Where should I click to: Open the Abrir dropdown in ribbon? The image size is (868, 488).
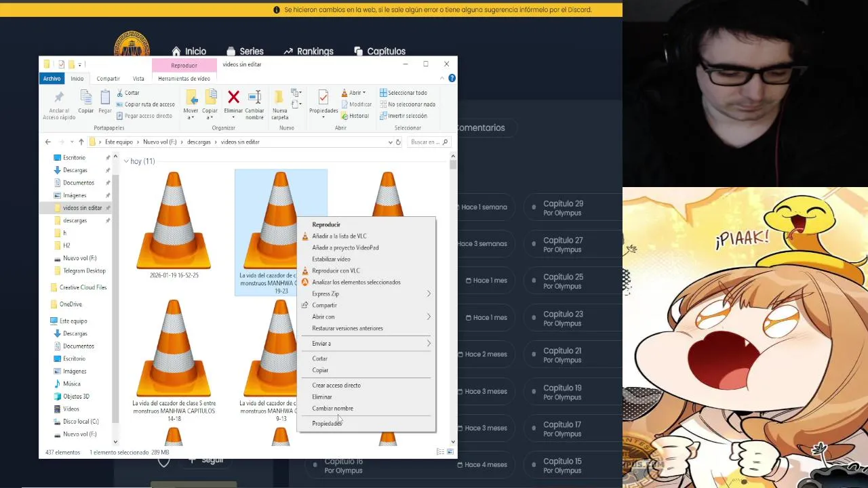pos(353,93)
